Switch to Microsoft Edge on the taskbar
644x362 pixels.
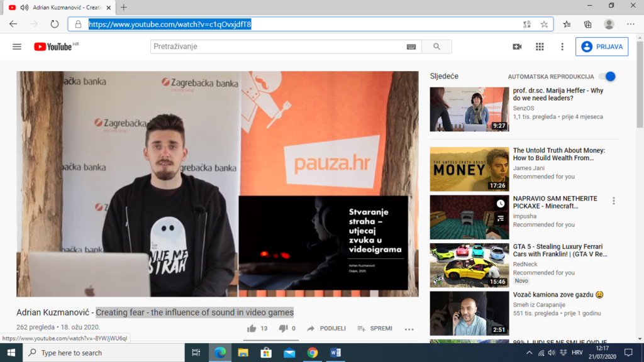click(219, 353)
